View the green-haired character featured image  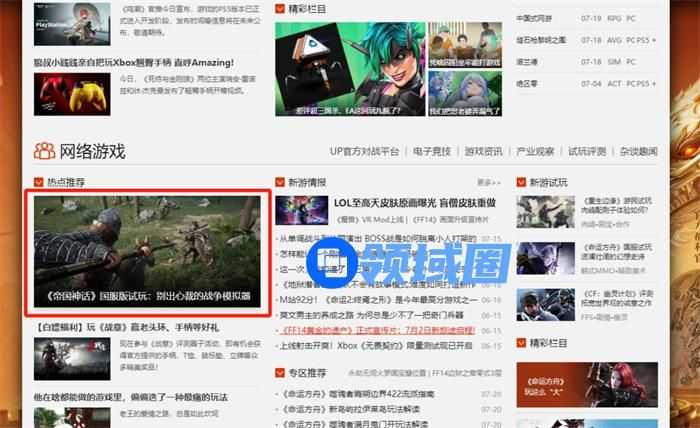347,68
